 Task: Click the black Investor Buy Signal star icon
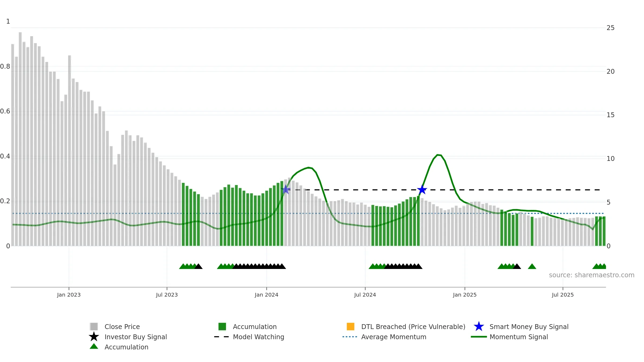tap(94, 337)
